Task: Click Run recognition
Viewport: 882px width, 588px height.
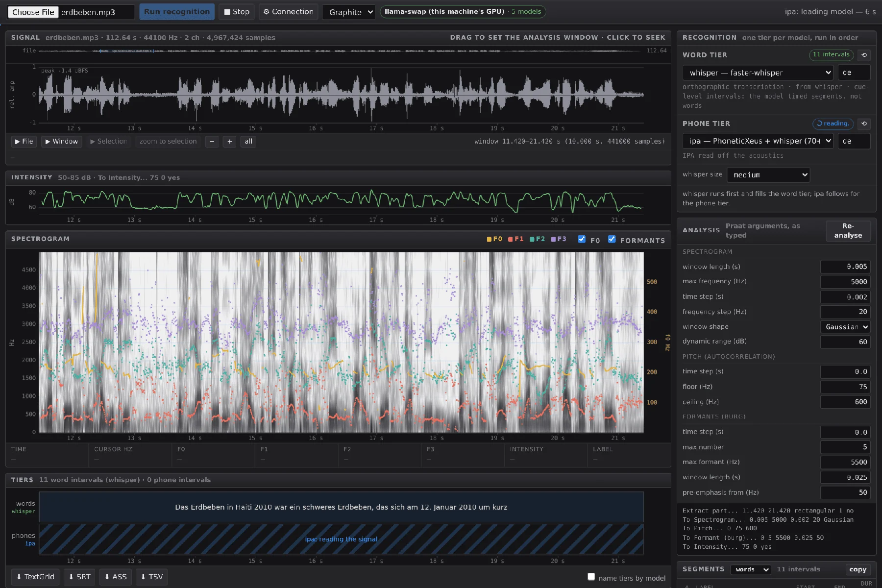Action: (x=177, y=12)
